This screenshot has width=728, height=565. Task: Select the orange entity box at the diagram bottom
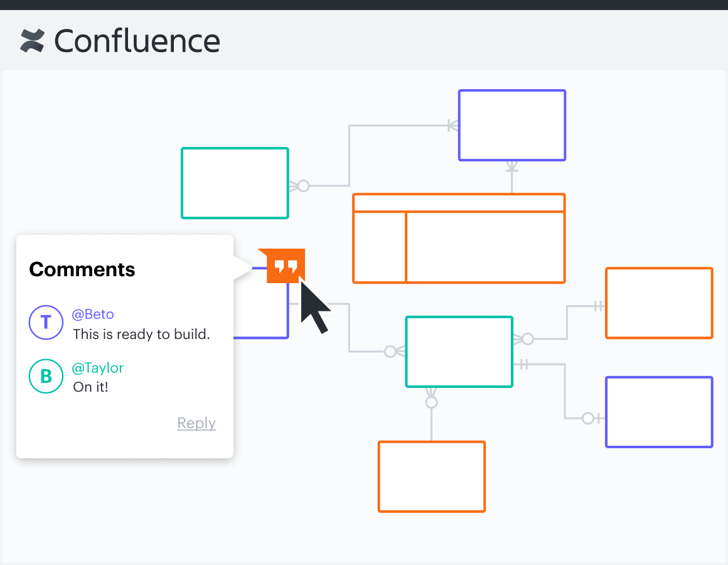point(431,476)
